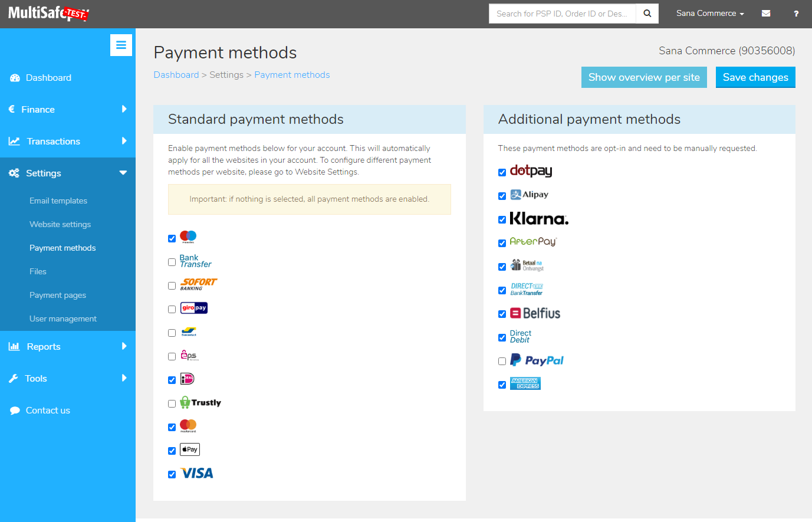Screen dimensions: 812x522
Task: Click the Klarna logo
Action: [539, 219]
